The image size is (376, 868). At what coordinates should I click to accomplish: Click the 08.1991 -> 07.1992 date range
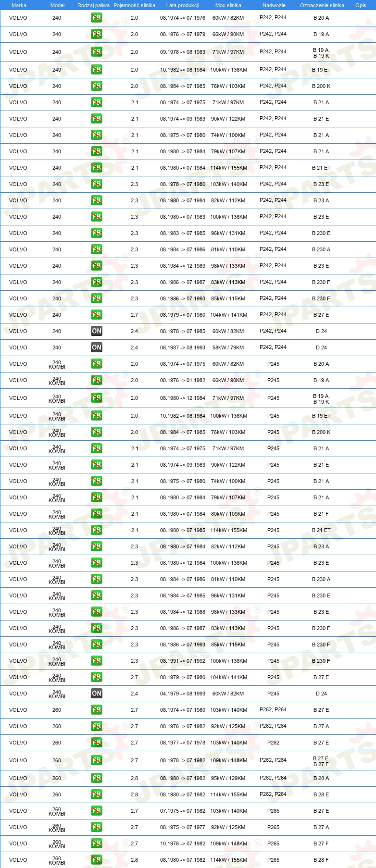[183, 661]
